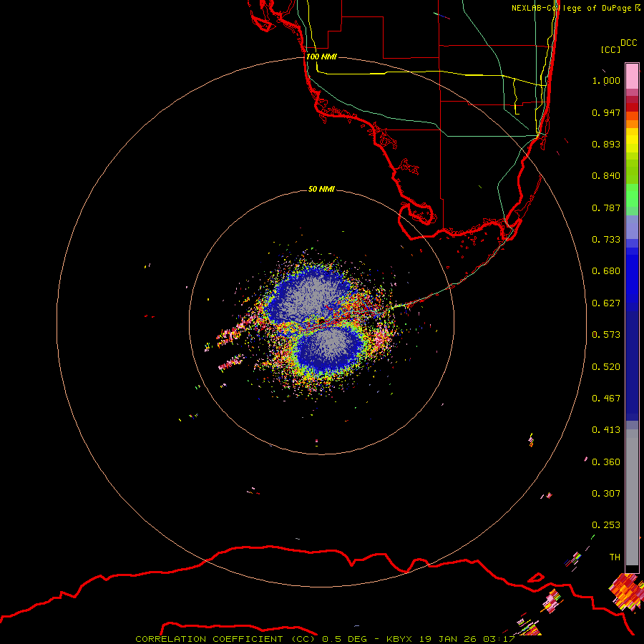Image resolution: width=644 pixels, height=644 pixels.
Task: Click the 0.840 scale value
Action: tap(606, 176)
